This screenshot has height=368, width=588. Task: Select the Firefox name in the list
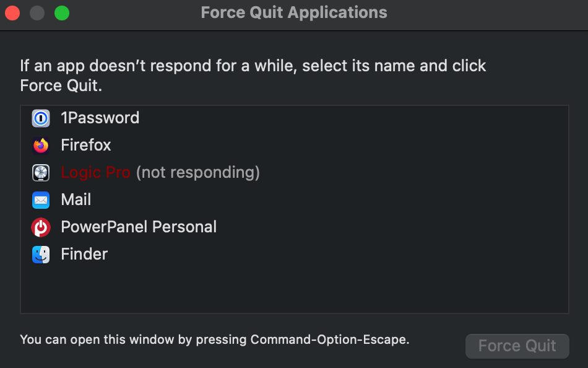point(86,145)
